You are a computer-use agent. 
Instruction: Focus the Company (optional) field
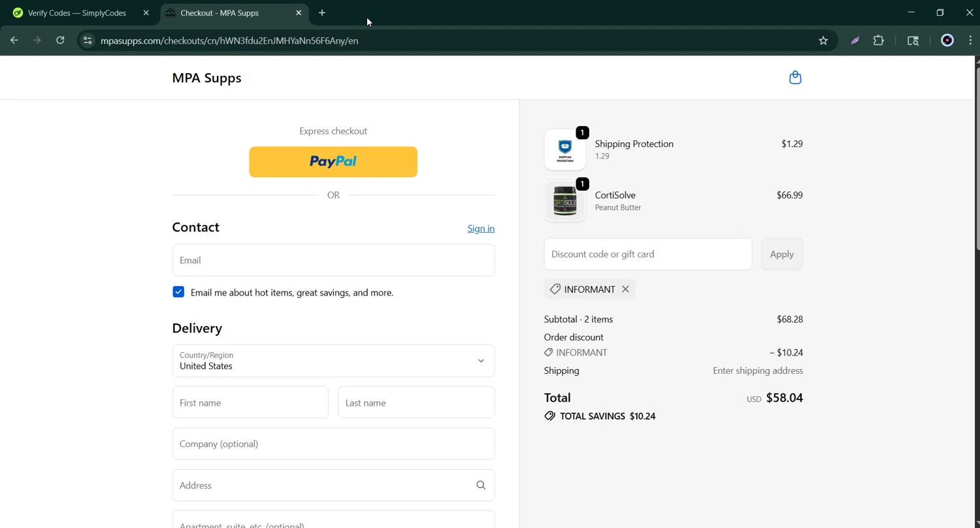click(x=333, y=444)
